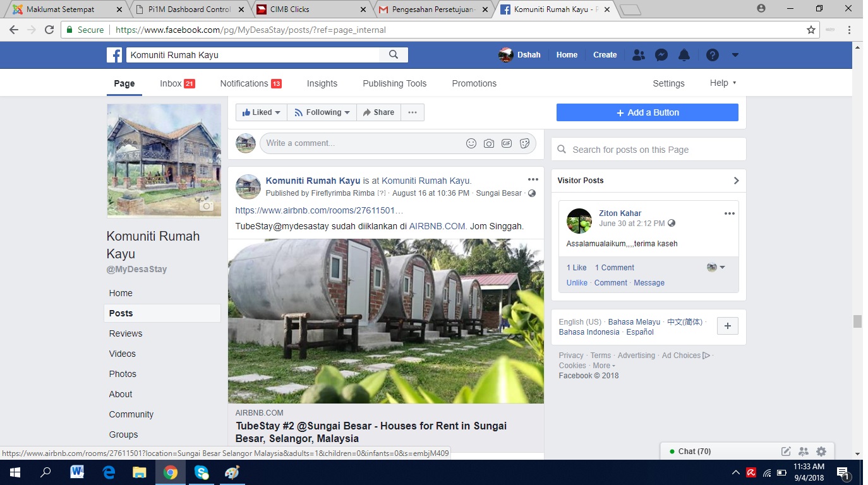Viewport: 868px width, 485px height.
Task: Click the emoji icon in comment box
Action: click(471, 143)
